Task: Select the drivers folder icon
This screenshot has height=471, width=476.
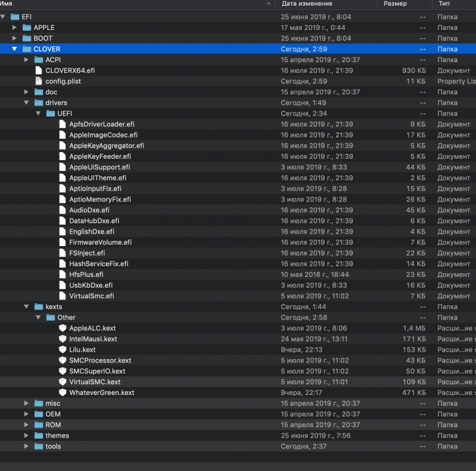Action: pyautogui.click(x=38, y=102)
